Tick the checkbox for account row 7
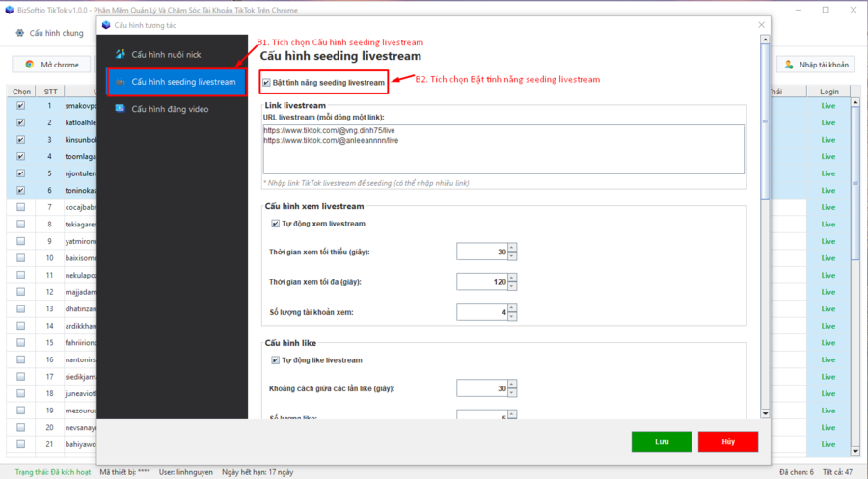 tap(20, 207)
